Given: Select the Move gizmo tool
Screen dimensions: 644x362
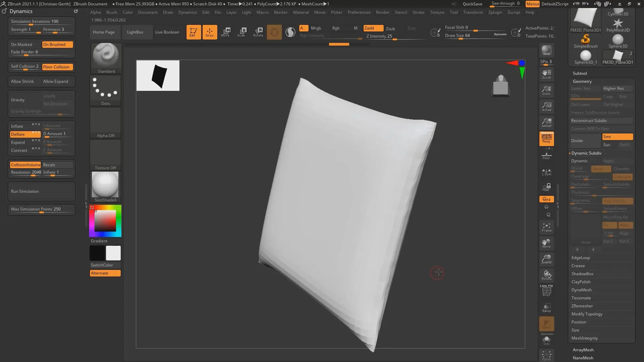Looking at the screenshot, I should pyautogui.click(x=225, y=32).
